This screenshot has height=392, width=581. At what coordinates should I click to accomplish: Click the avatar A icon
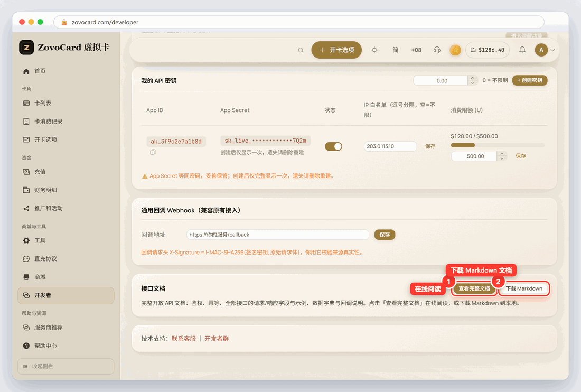click(541, 50)
